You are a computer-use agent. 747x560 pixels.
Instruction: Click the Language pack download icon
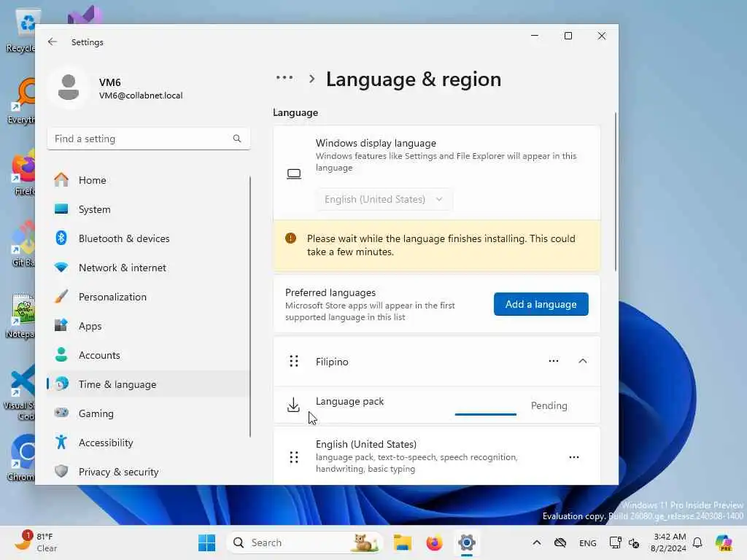(x=293, y=405)
